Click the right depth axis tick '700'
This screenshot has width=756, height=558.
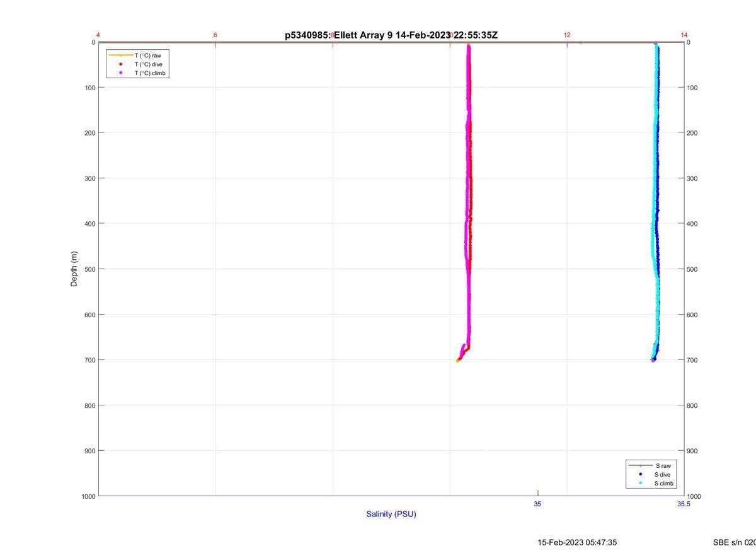692,360
